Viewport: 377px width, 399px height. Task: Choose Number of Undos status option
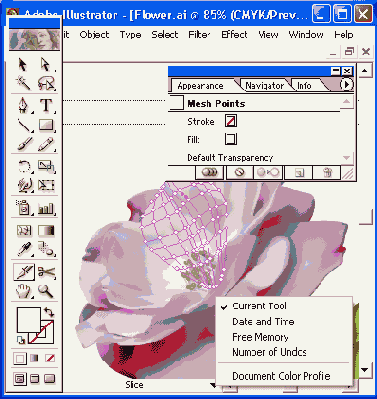269,352
